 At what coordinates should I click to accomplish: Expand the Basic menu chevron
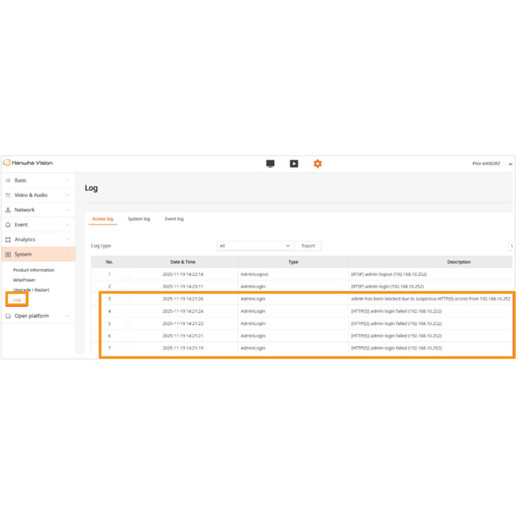tap(67, 180)
